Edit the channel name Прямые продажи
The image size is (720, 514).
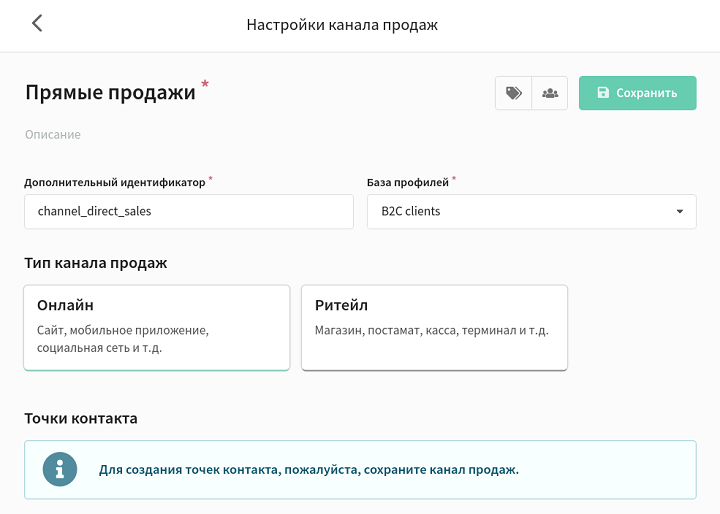(110, 92)
